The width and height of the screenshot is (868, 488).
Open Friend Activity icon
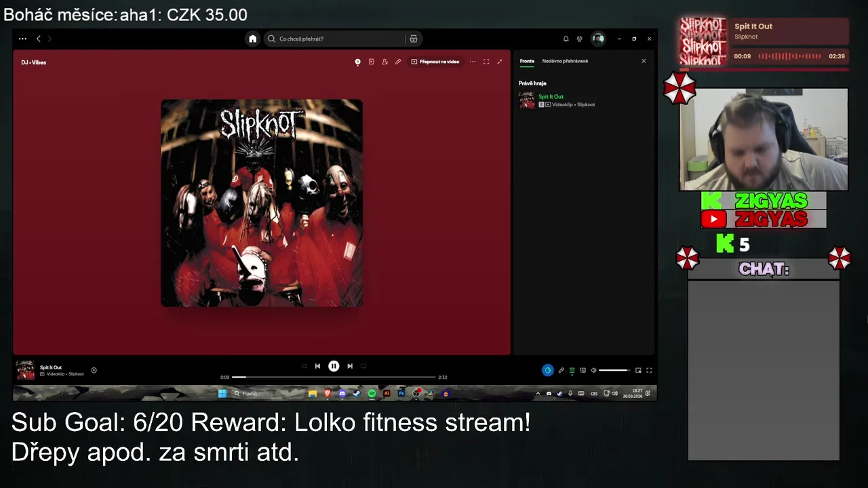(579, 39)
